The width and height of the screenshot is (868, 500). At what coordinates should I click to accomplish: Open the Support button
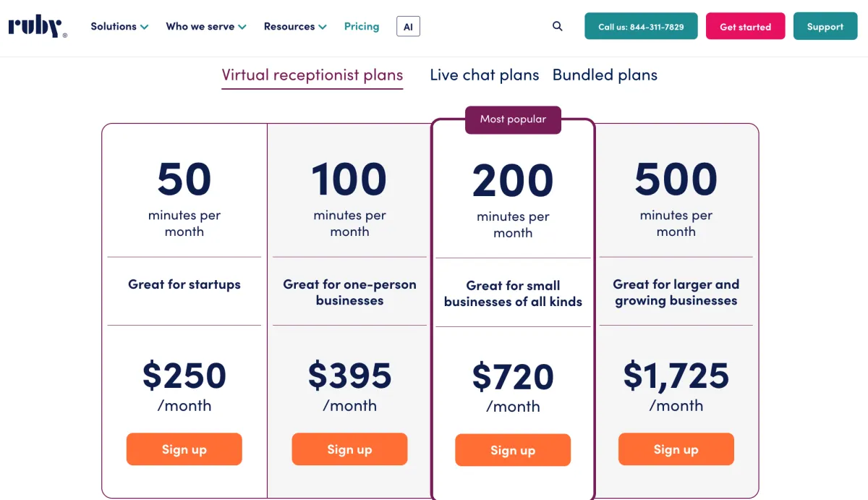pos(825,27)
